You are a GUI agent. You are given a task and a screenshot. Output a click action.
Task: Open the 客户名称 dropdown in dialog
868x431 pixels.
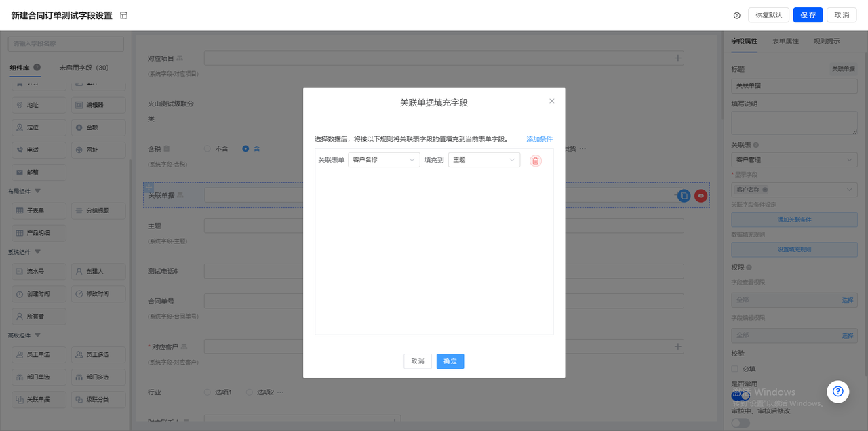click(384, 160)
